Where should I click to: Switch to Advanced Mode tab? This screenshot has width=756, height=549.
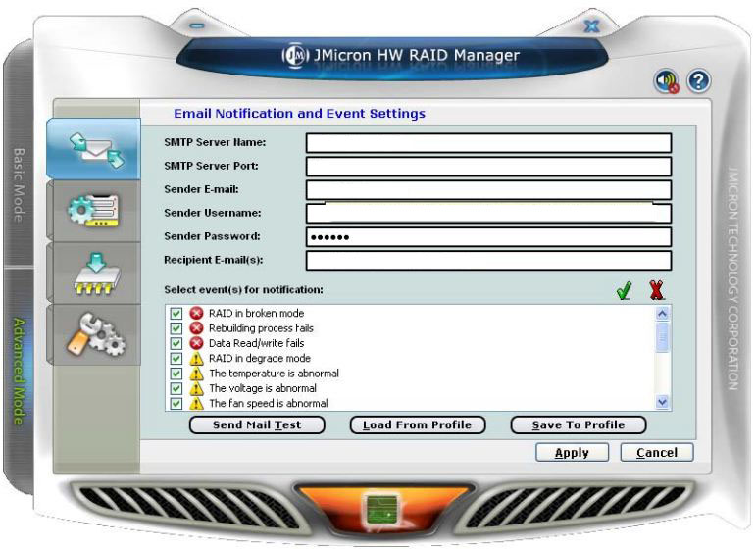19,372
